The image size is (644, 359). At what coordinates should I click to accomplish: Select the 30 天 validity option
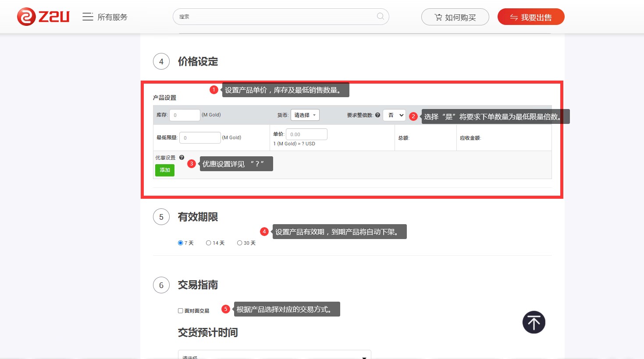click(x=239, y=243)
